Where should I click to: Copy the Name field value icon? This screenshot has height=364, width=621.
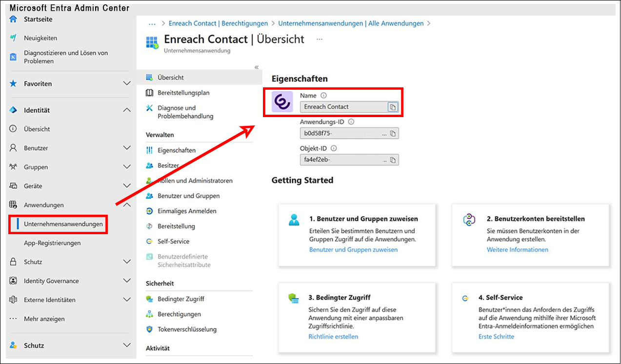point(393,107)
